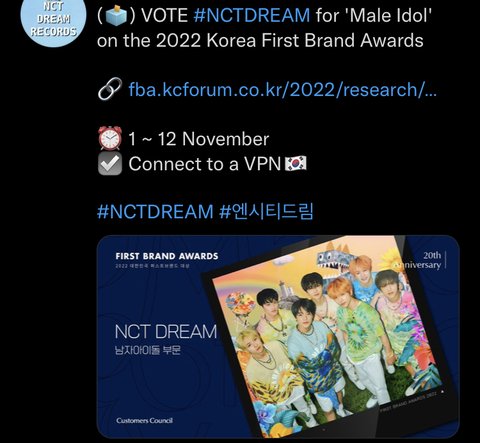Click the '2022 Korea First Brand Awards' text
Image resolution: width=480 pixels, height=443 pixels.
click(289, 41)
